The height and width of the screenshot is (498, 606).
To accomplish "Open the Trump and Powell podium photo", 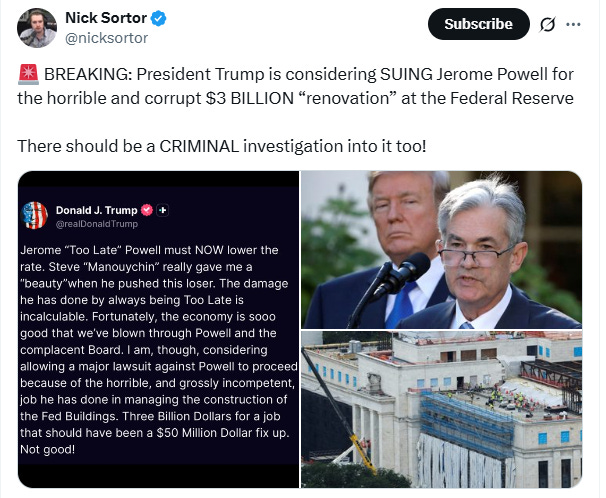I will coord(441,250).
